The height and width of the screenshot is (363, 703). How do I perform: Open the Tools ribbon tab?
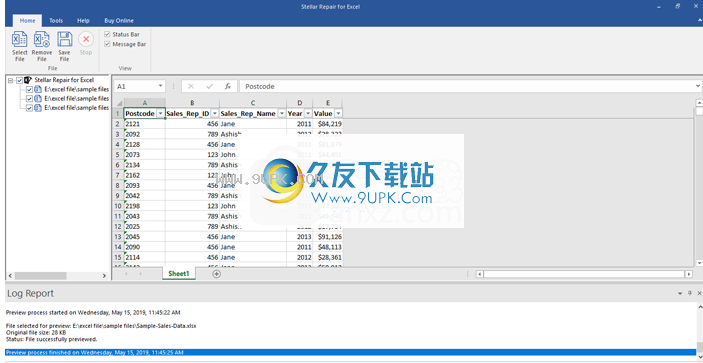pyautogui.click(x=56, y=21)
